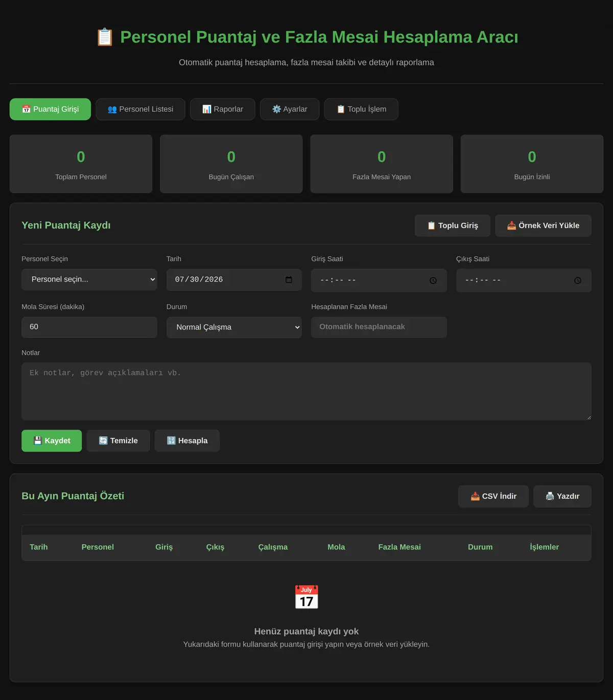The height and width of the screenshot is (700, 613).
Task: Click the Çıkış column header
Action: (215, 547)
